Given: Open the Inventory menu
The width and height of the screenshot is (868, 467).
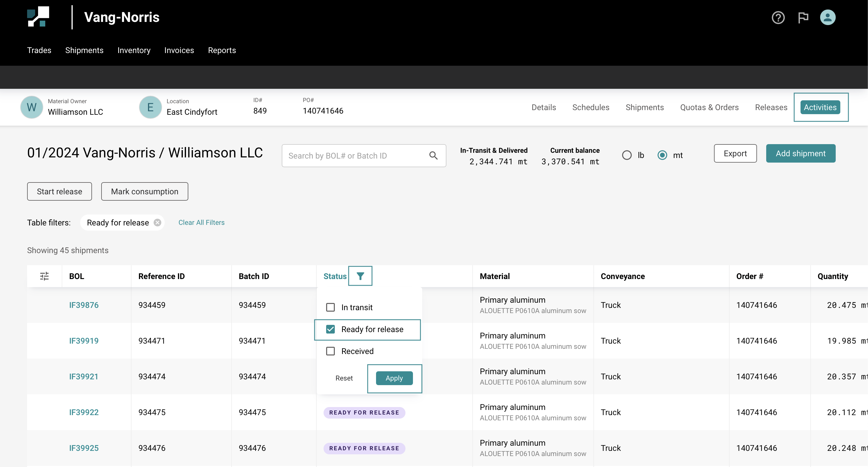Looking at the screenshot, I should click(134, 50).
